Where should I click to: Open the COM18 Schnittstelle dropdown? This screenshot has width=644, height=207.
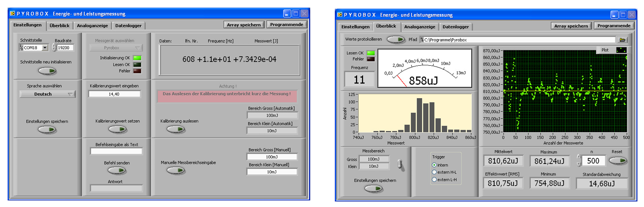tap(45, 48)
